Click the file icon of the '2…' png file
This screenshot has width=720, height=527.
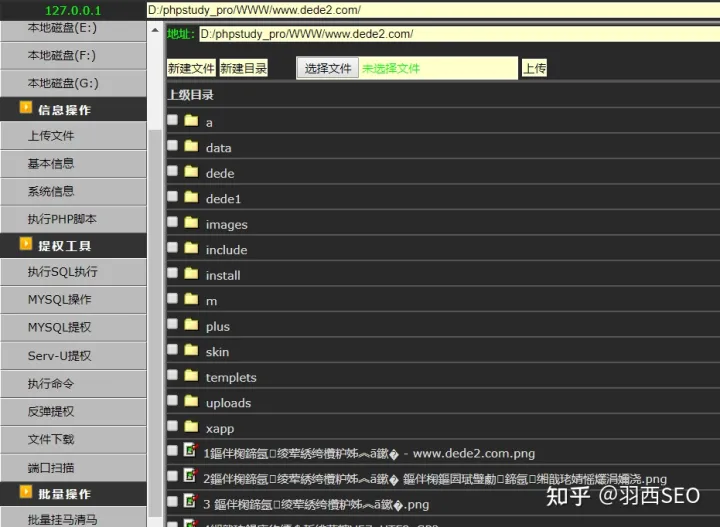tap(191, 476)
